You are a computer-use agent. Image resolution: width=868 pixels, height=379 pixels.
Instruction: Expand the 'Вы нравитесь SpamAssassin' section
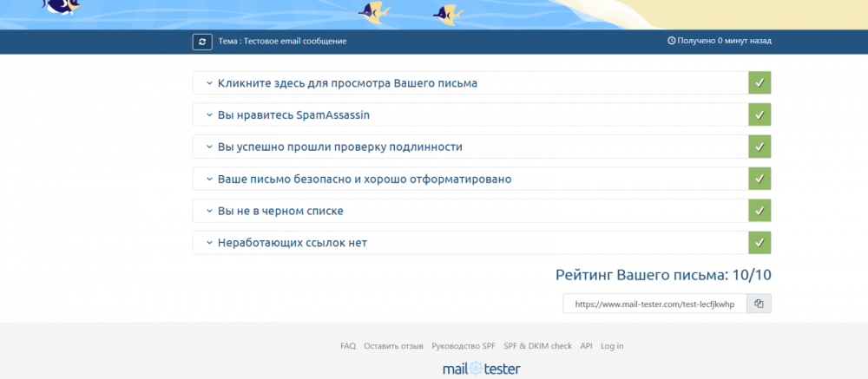click(299, 114)
